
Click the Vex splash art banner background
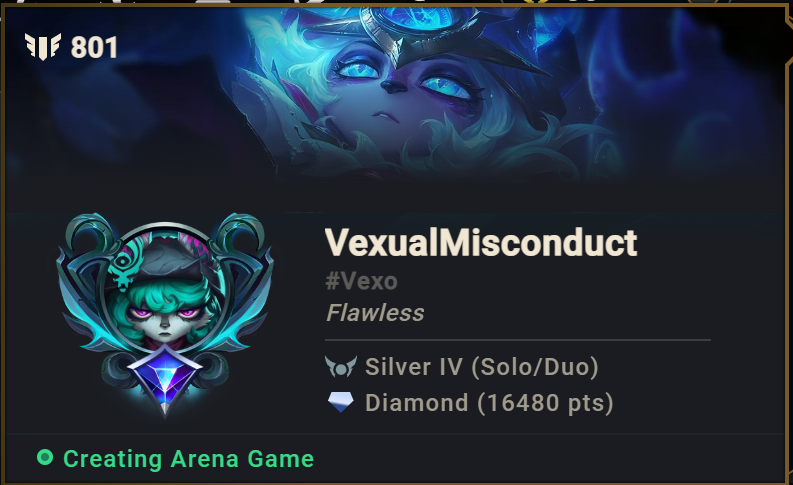click(x=394, y=96)
